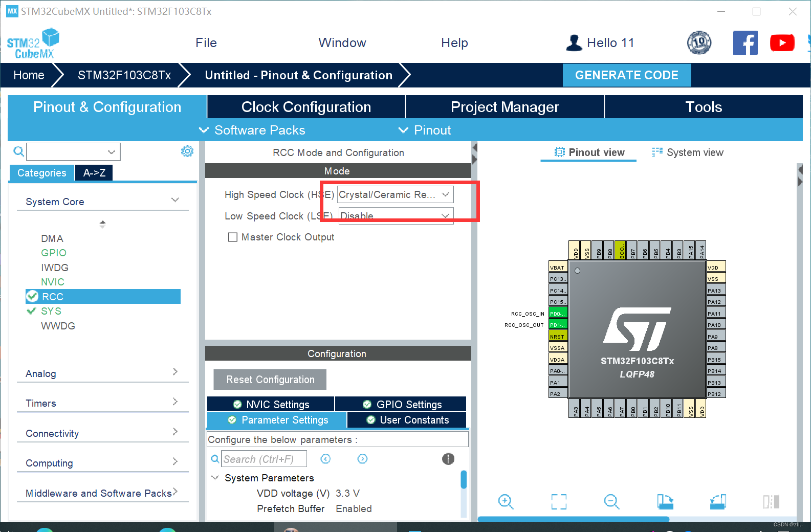
Task: Open the Hello 11 user account
Action: 600,43
